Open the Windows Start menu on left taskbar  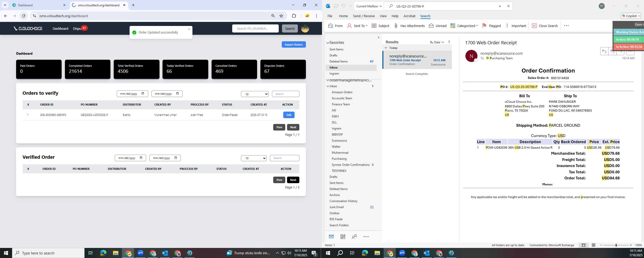(6, 253)
